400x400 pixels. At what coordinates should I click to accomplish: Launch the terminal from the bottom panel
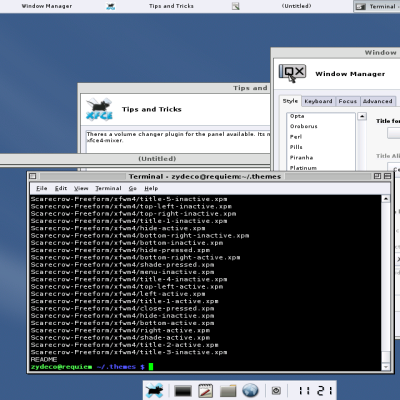[183, 391]
